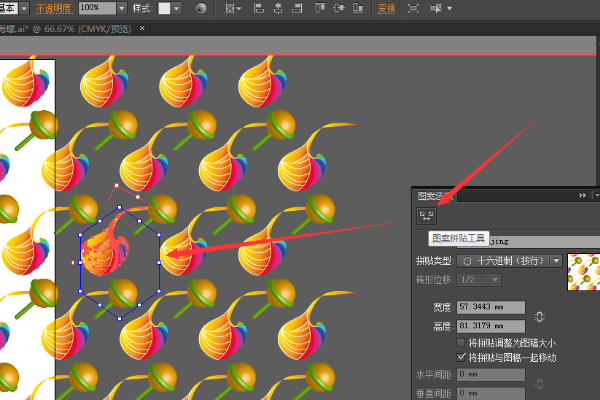This screenshot has width=600, height=400.
Task: Click the 水平间距 0 mm field
Action: 491,374
